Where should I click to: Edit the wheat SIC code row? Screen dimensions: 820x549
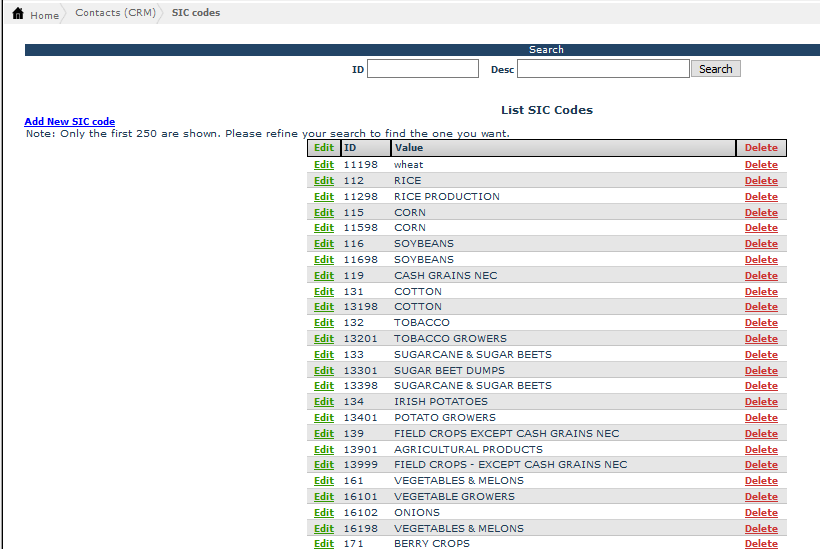(323, 165)
